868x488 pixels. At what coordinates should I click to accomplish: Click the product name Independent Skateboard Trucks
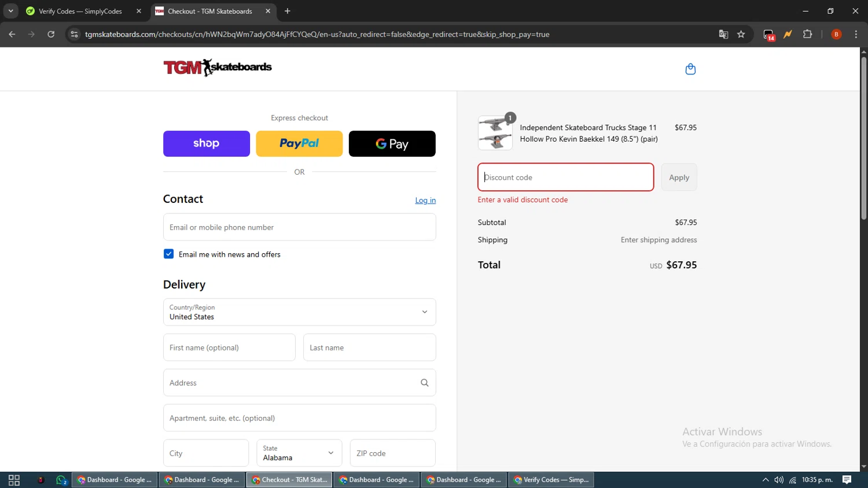(589, 133)
